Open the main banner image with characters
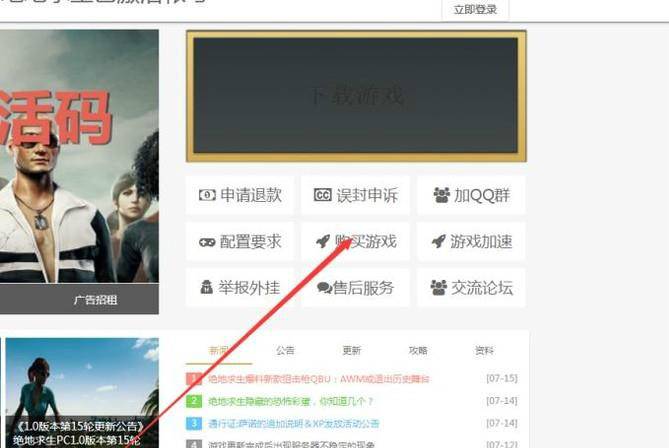Screen dimensions: 669x448 pos(79,156)
